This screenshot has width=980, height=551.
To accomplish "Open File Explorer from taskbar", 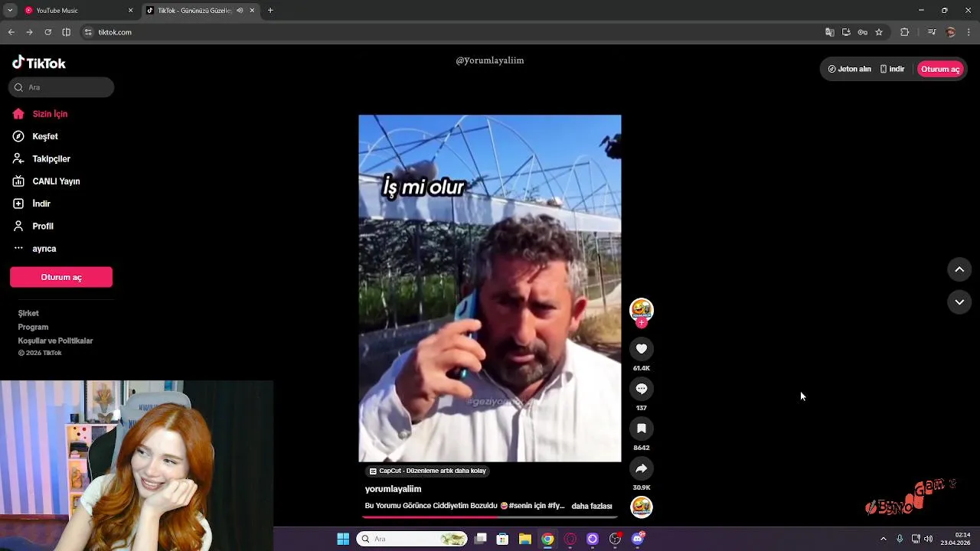I will coord(524,539).
